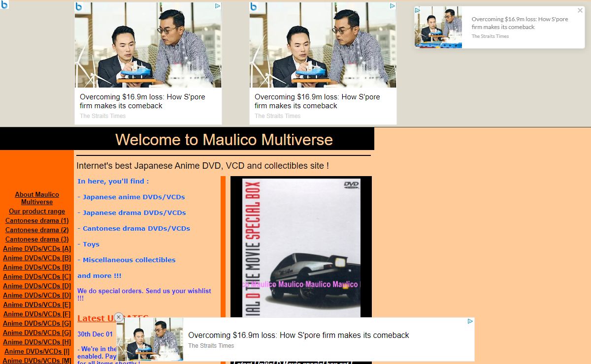This screenshot has height=364, width=591.
Task: Click the 'Japanese drama DVDs/VCDs' list line
Action: click(131, 212)
